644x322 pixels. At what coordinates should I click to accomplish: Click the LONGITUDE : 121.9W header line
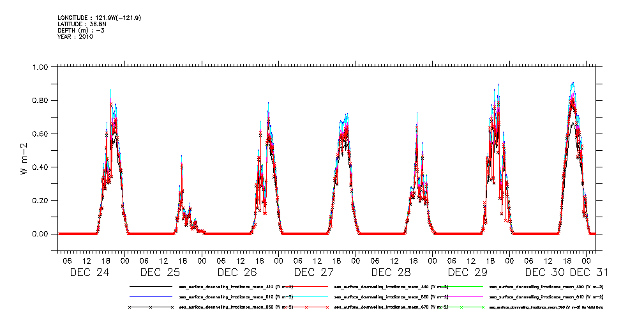pos(100,18)
